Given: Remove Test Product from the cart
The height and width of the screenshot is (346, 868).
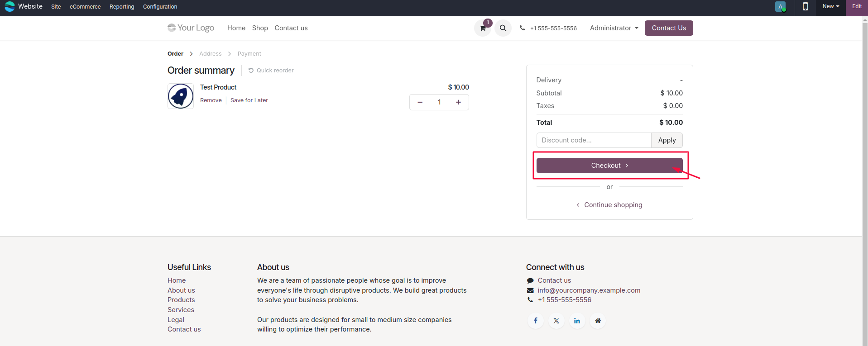Looking at the screenshot, I should (211, 100).
